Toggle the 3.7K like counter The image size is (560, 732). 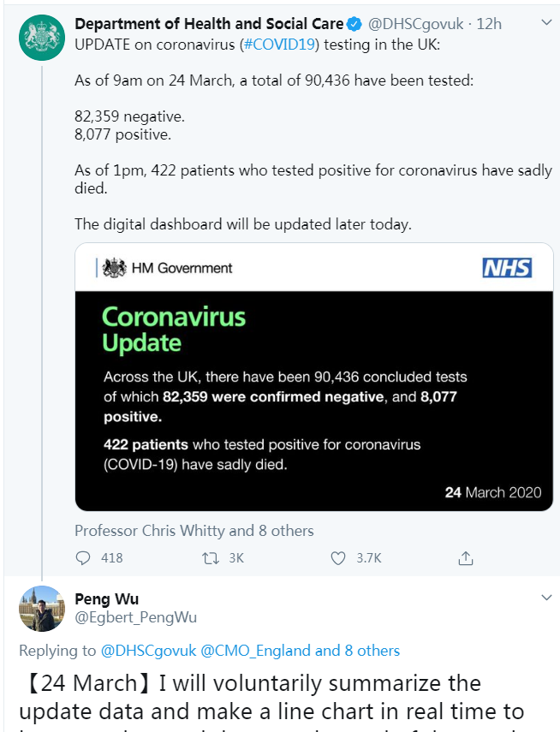coord(360,557)
